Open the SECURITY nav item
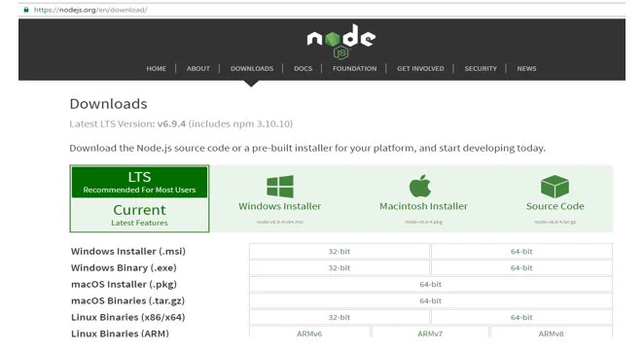 tap(481, 68)
